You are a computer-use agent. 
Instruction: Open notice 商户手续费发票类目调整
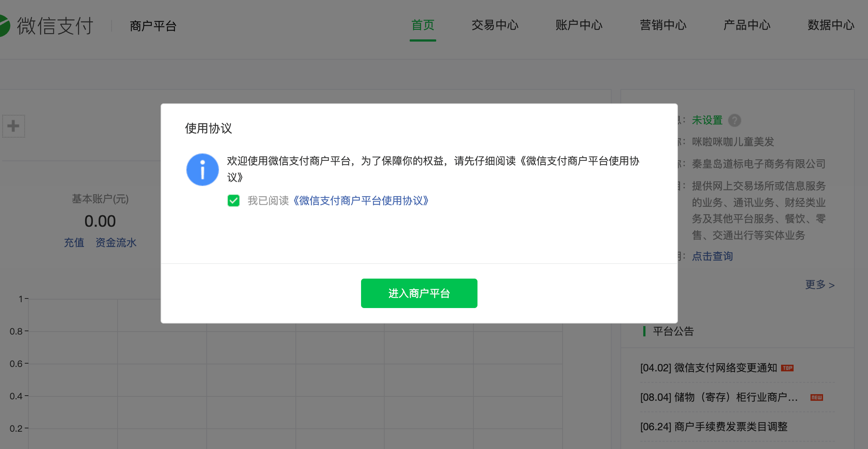pyautogui.click(x=714, y=427)
